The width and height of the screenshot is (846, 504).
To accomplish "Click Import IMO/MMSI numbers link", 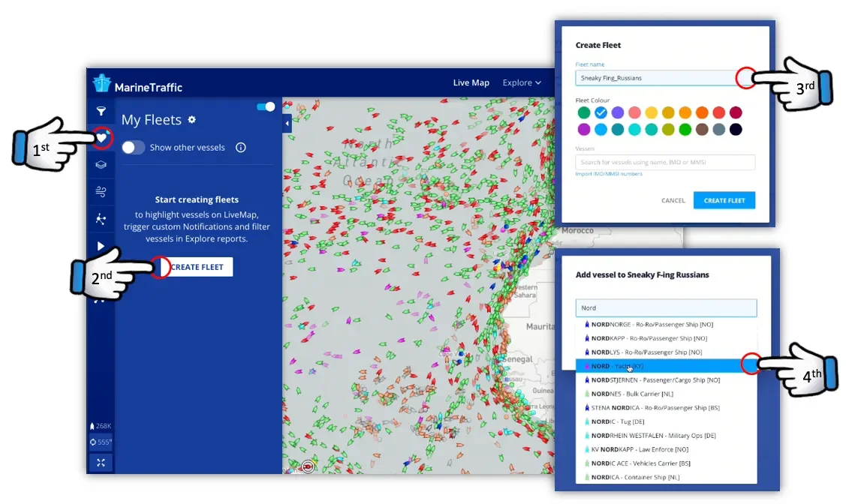I will [x=609, y=174].
